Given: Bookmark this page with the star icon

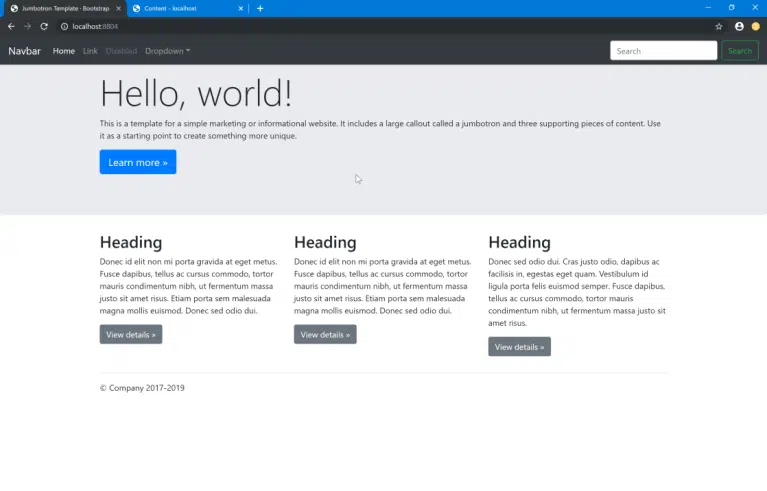Looking at the screenshot, I should tap(719, 26).
